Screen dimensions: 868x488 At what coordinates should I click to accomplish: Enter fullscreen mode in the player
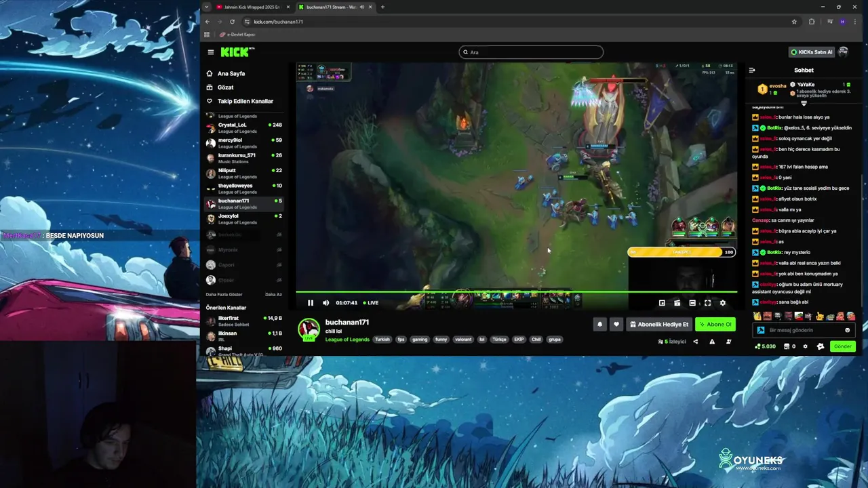pyautogui.click(x=707, y=303)
